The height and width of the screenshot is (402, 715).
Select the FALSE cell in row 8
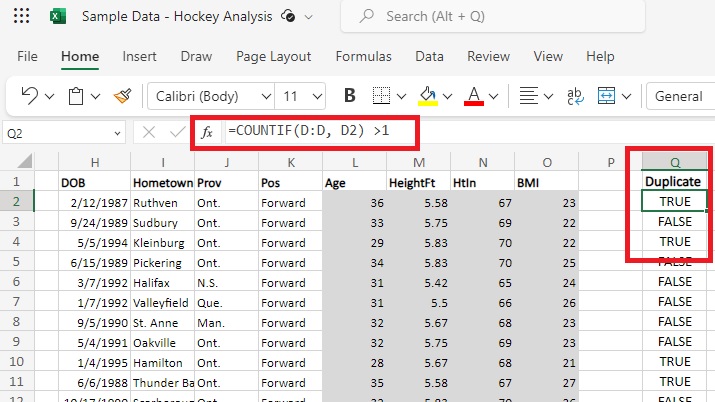[x=674, y=322]
